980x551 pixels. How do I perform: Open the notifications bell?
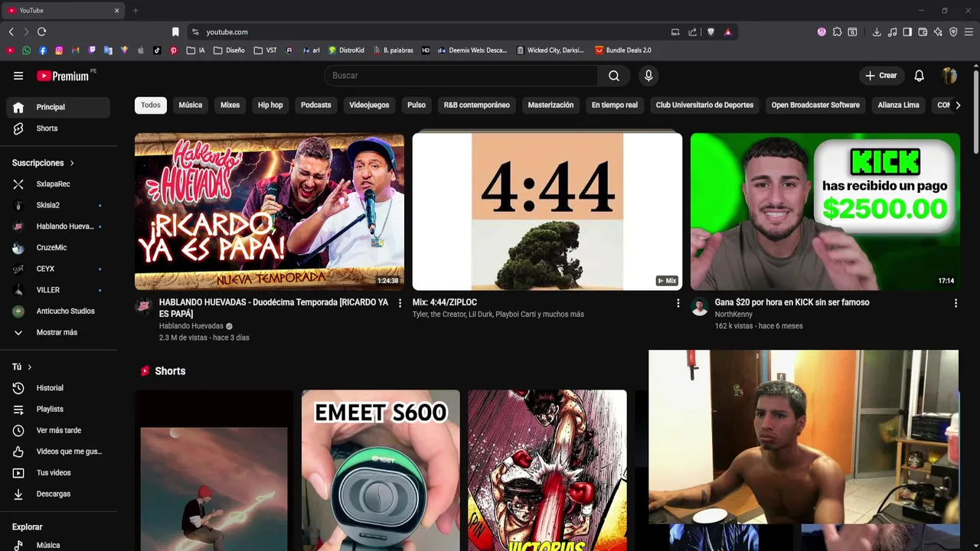(920, 76)
